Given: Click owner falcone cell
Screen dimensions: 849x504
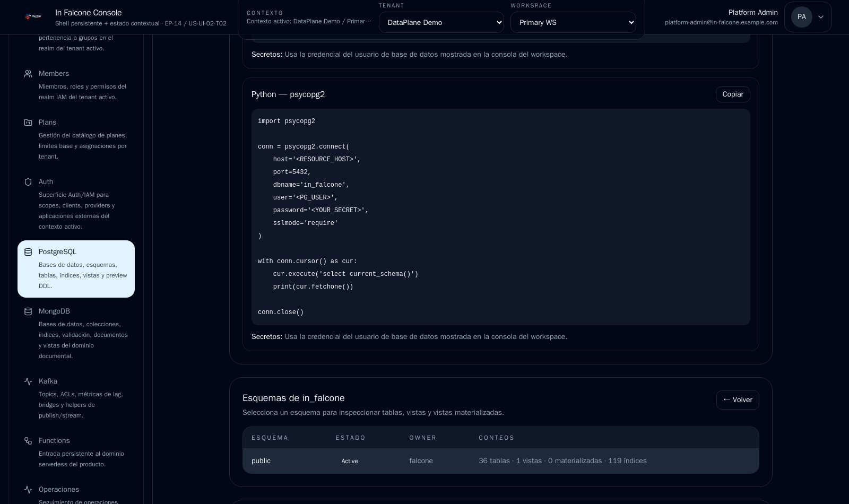Looking at the screenshot, I should [421, 461].
